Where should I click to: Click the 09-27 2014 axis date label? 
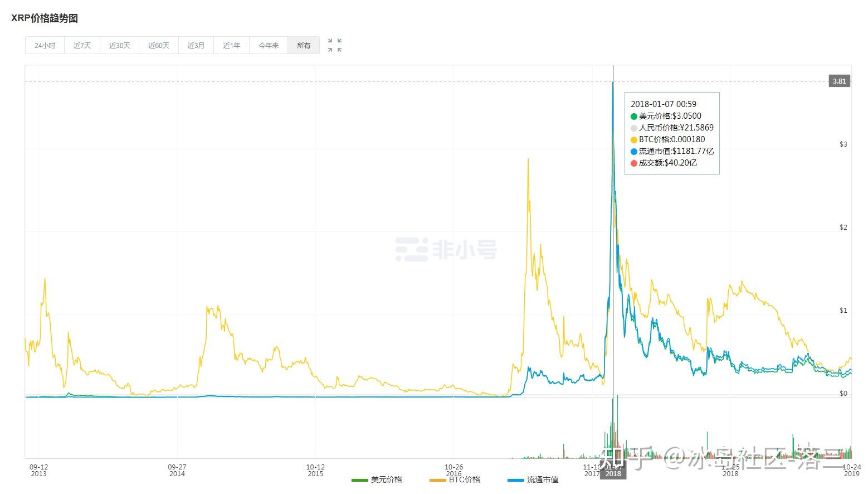[177, 470]
